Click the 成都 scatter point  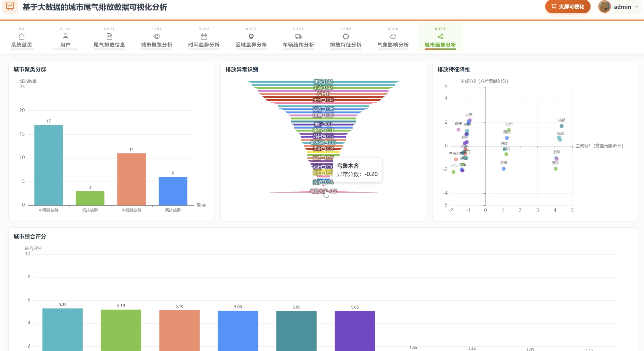(561, 126)
